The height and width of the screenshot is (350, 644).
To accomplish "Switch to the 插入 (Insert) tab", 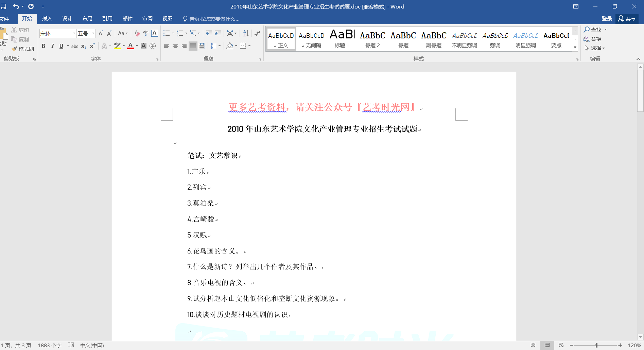I will click(x=47, y=19).
